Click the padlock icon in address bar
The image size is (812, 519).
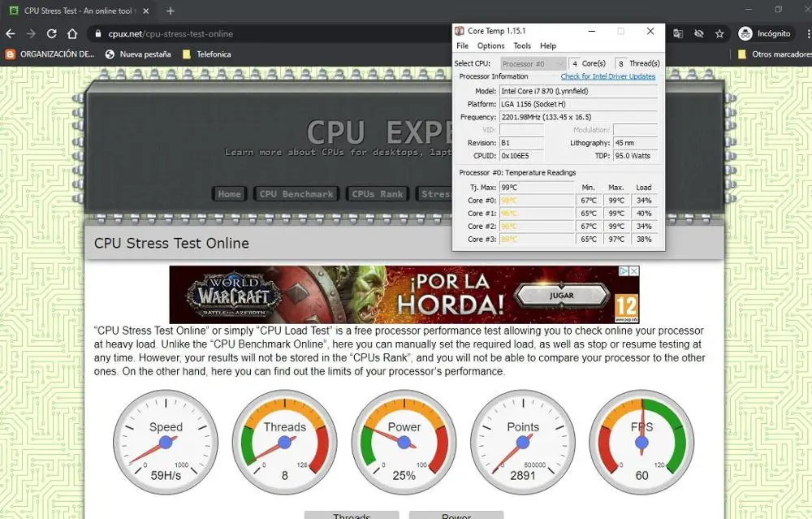(x=98, y=33)
